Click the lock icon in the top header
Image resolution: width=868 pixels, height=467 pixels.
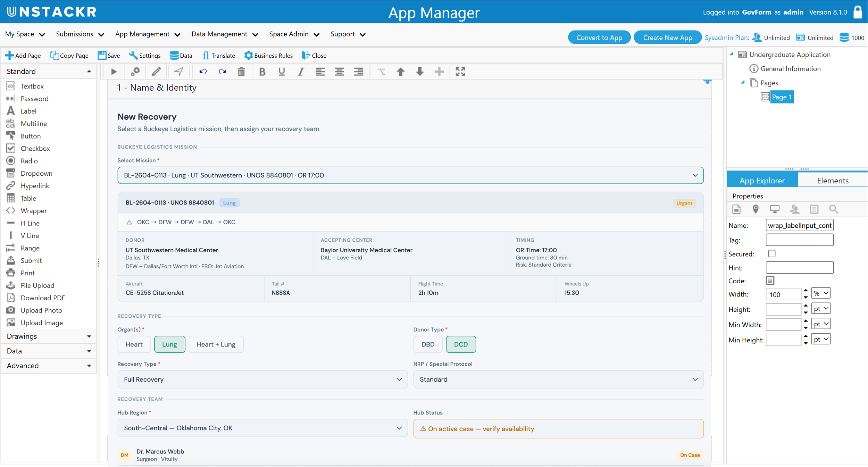pyautogui.click(x=858, y=12)
